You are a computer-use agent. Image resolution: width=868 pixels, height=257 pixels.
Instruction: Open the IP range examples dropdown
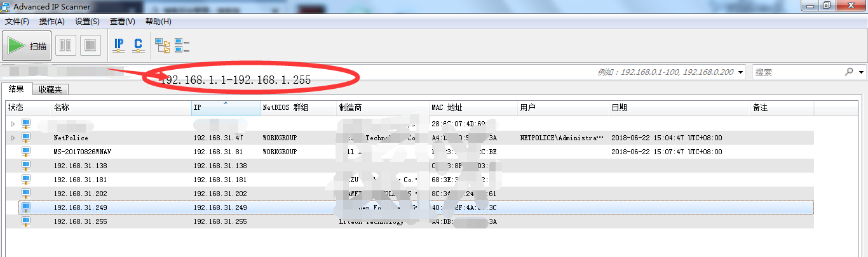741,72
